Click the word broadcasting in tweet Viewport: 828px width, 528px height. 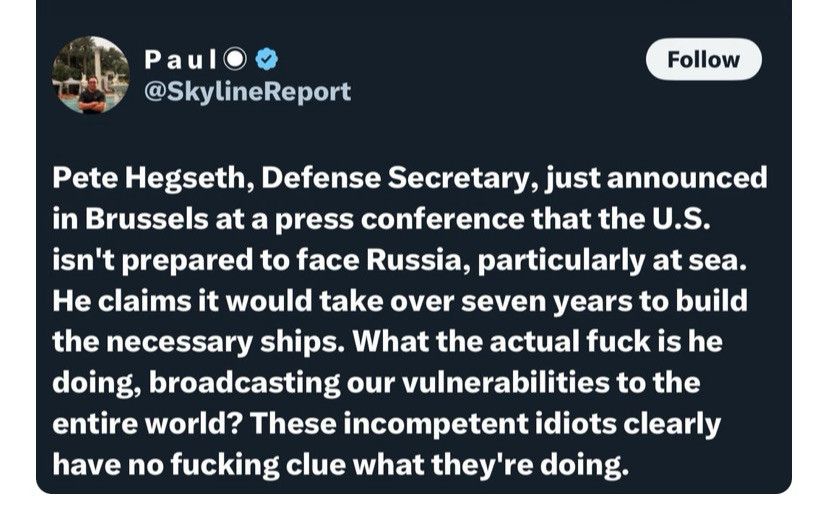(245, 384)
